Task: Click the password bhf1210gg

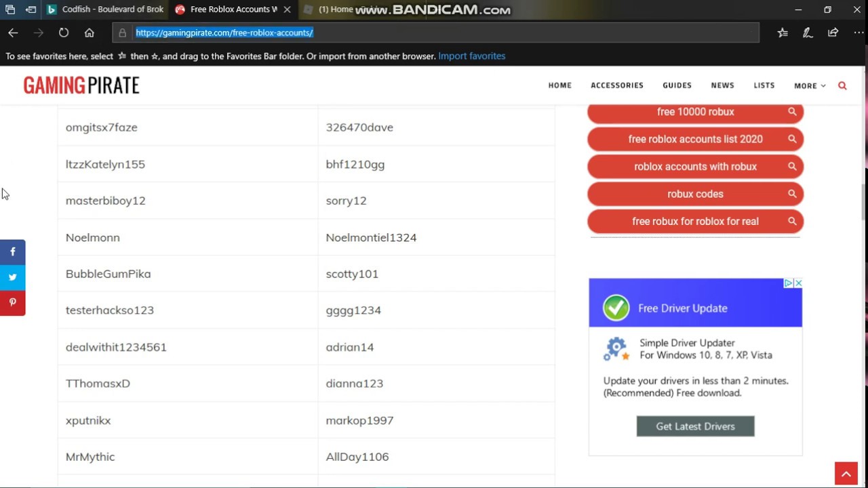Action: coord(355,164)
